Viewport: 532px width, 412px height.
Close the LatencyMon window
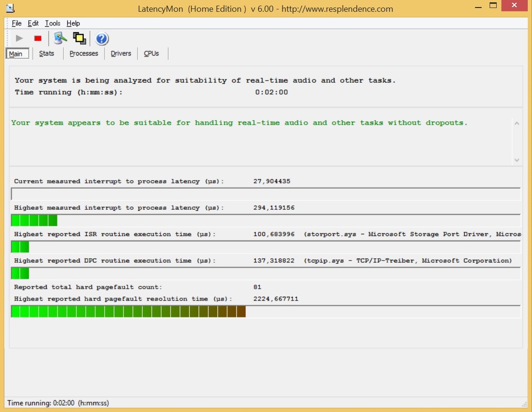(x=514, y=6)
